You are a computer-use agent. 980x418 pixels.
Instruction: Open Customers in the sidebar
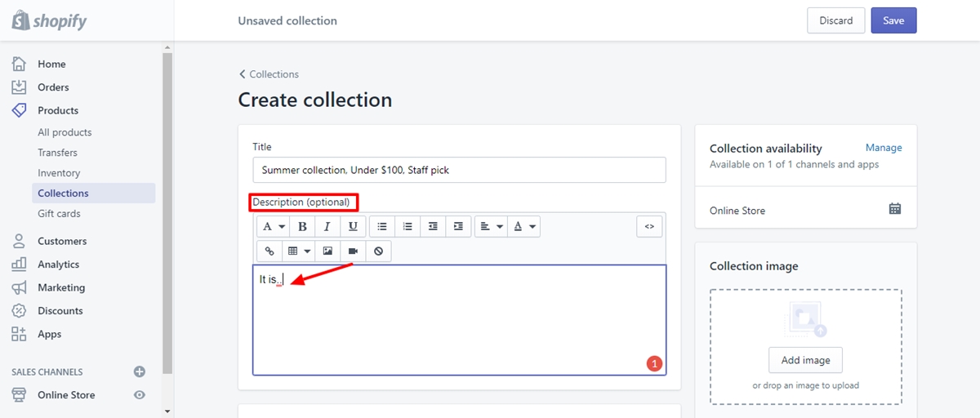62,241
